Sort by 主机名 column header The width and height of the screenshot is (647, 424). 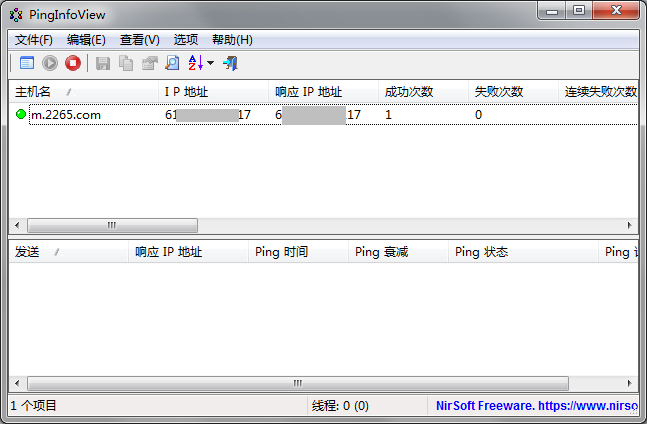(84, 92)
